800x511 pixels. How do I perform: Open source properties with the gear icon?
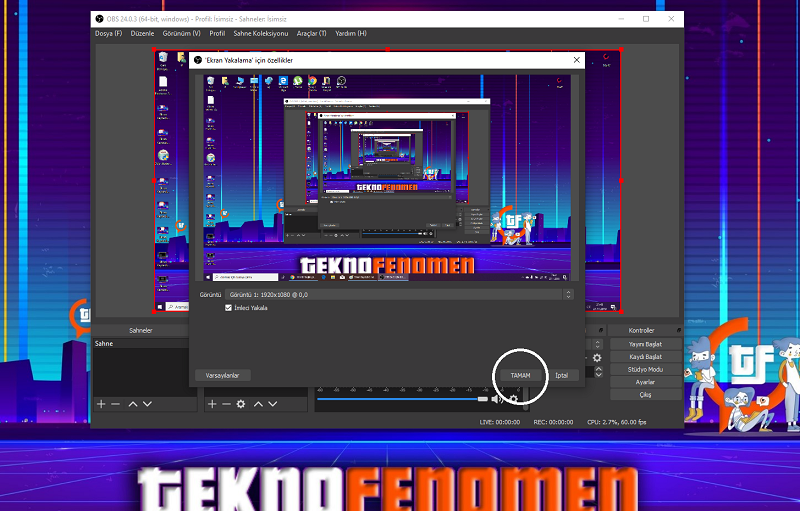[x=241, y=404]
